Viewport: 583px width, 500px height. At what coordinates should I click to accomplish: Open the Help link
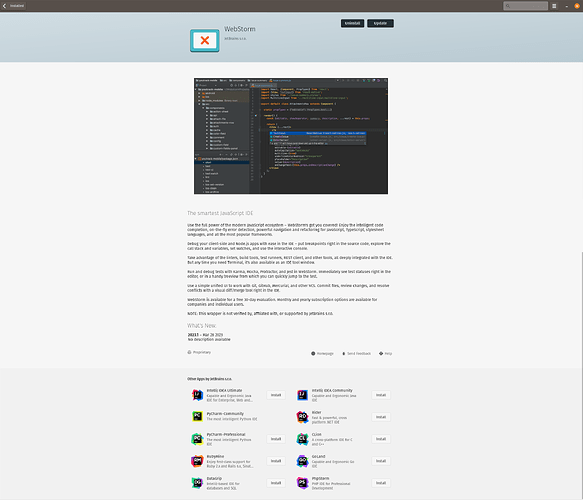point(385,353)
